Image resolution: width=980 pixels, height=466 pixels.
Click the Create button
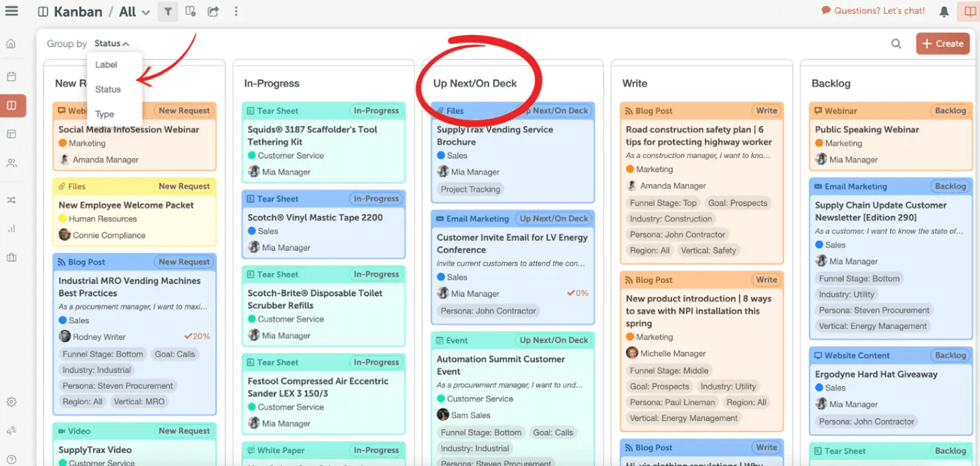[x=943, y=44]
